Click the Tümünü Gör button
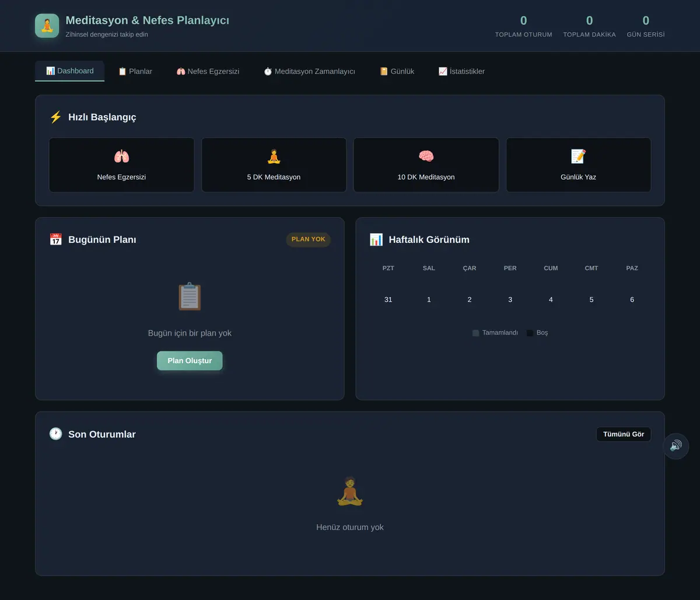The image size is (700, 600). coord(624,434)
